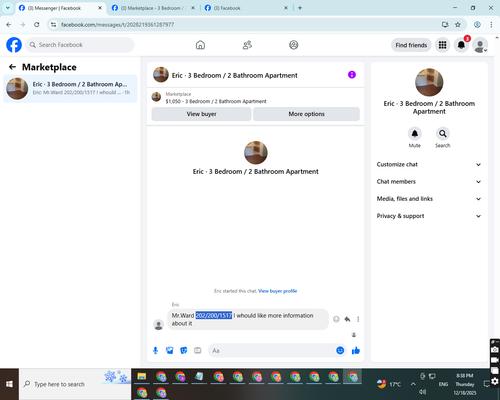Open the View buyer profile link

[x=277, y=291]
